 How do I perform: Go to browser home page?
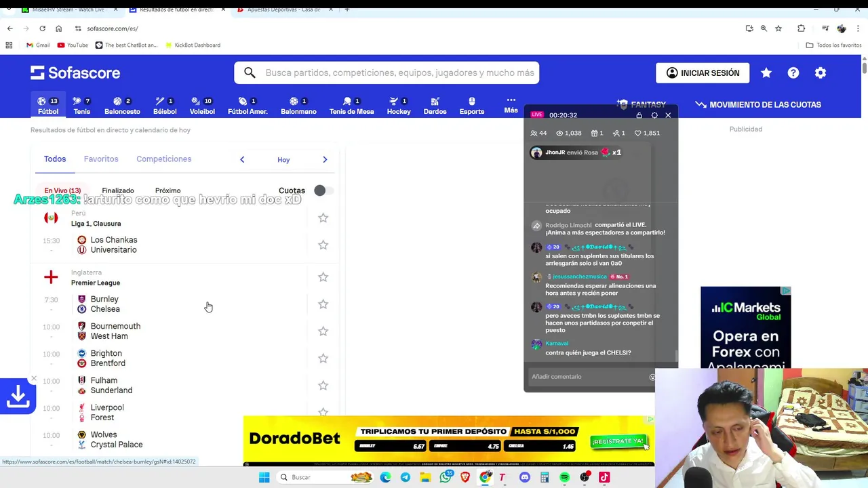(x=58, y=28)
